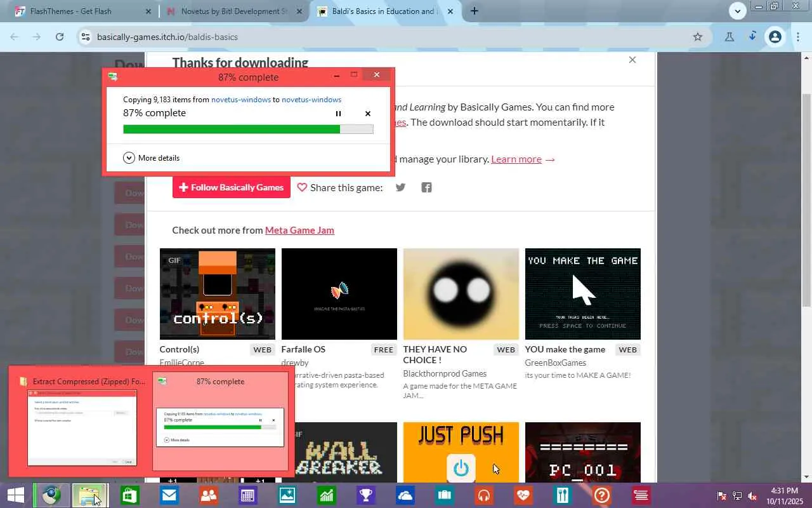The image size is (812, 508).
Task: Open the novetus-windows source folder link
Action: (x=241, y=100)
